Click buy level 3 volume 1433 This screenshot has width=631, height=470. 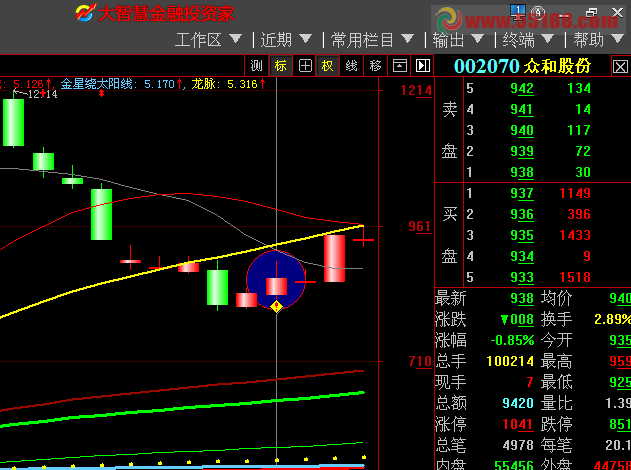point(575,235)
